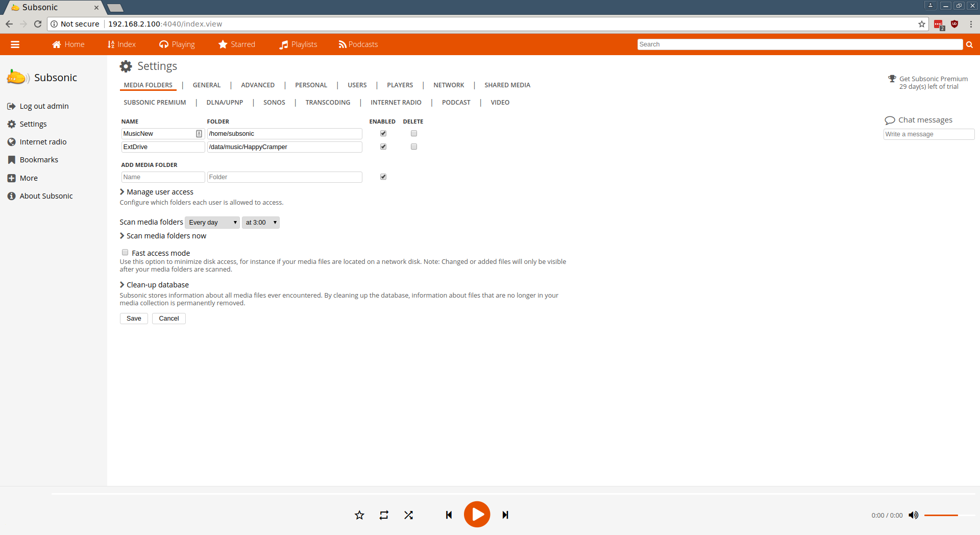
Task: Skip to next track
Action: [x=505, y=515]
